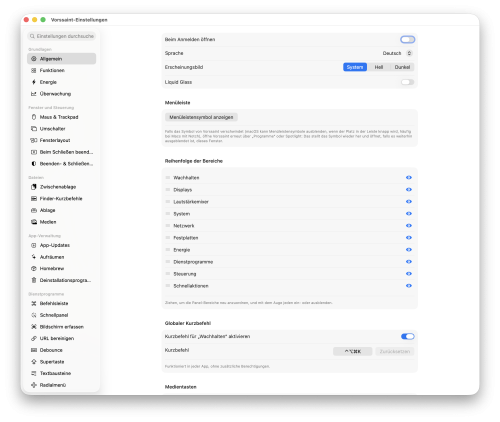
Task: Click the Deinstallationsprogramm trash icon
Action: click(34, 280)
